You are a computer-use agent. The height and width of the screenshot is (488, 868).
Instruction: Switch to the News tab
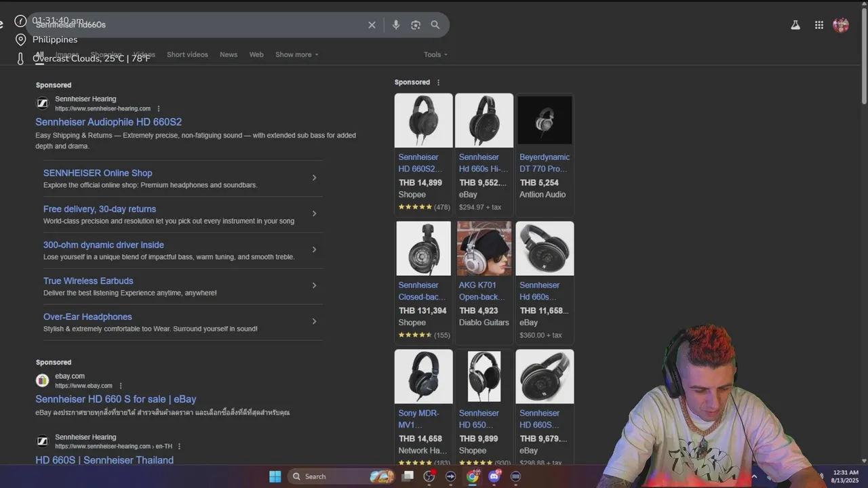(x=229, y=55)
